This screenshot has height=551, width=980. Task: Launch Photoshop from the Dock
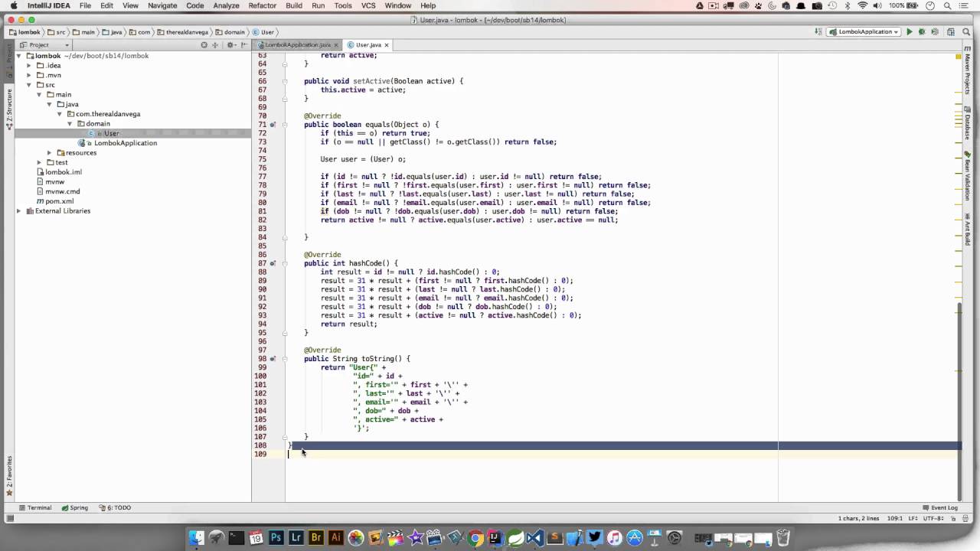tap(276, 538)
